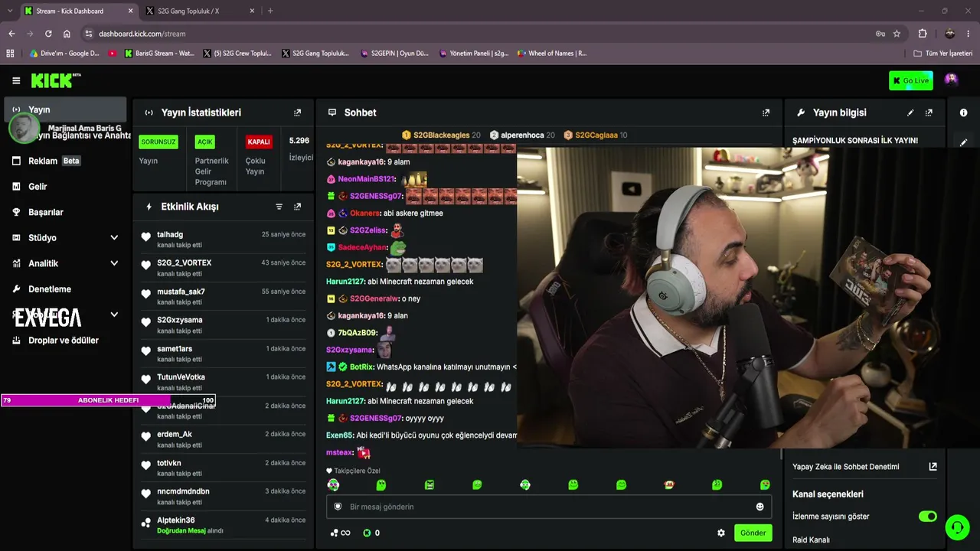The width and height of the screenshot is (980, 551).
Task: Click username S2G_2_VORTEX in activity feed
Action: (185, 262)
